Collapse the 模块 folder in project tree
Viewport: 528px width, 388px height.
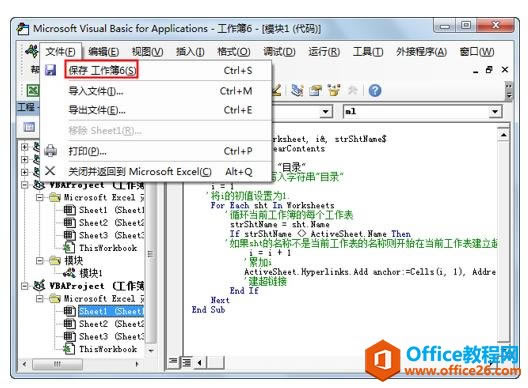coord(40,260)
